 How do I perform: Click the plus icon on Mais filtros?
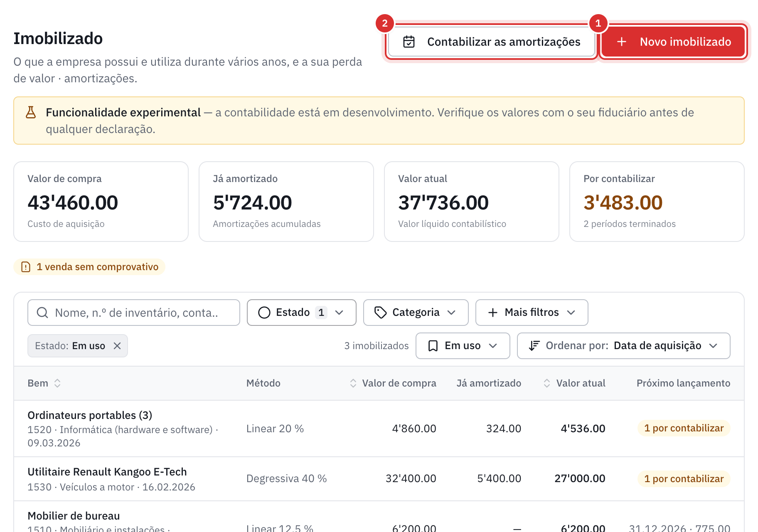pos(493,313)
